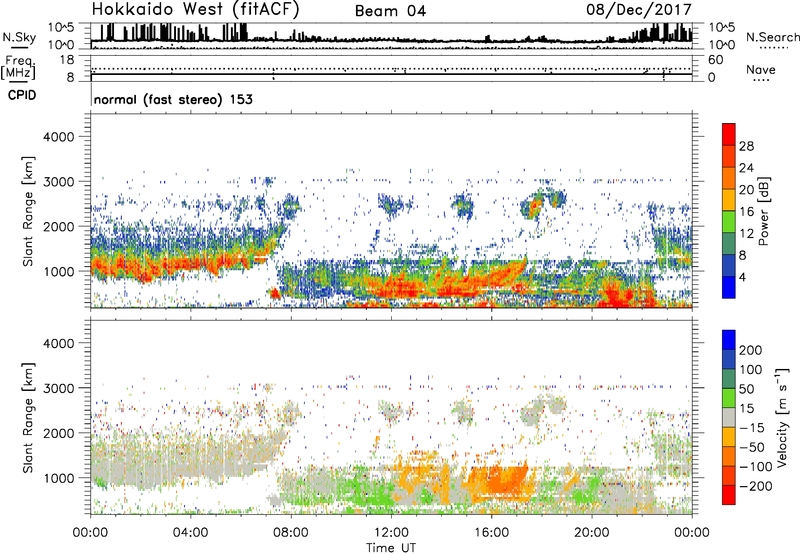Click the '28' value on Power colorbar

pyautogui.click(x=746, y=146)
